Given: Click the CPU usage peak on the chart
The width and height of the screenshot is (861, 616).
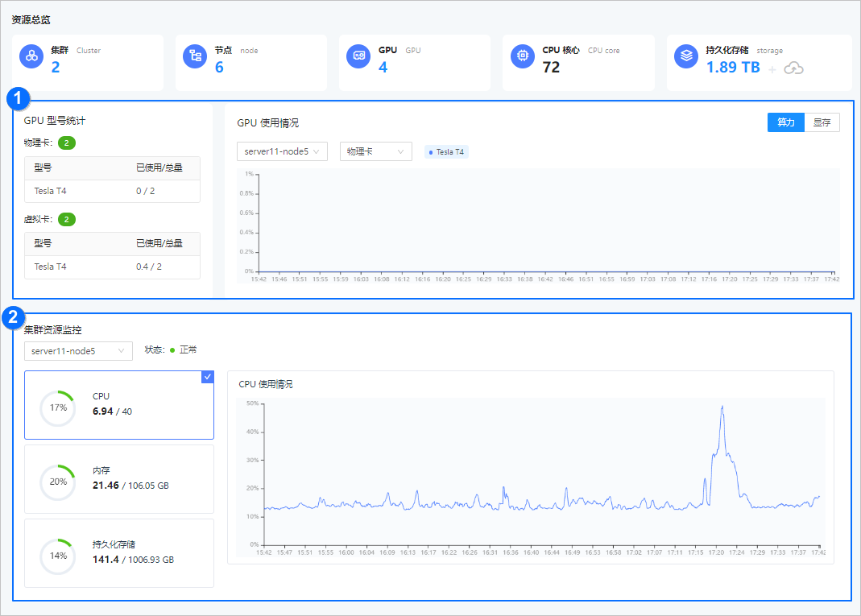Looking at the screenshot, I should [722, 407].
